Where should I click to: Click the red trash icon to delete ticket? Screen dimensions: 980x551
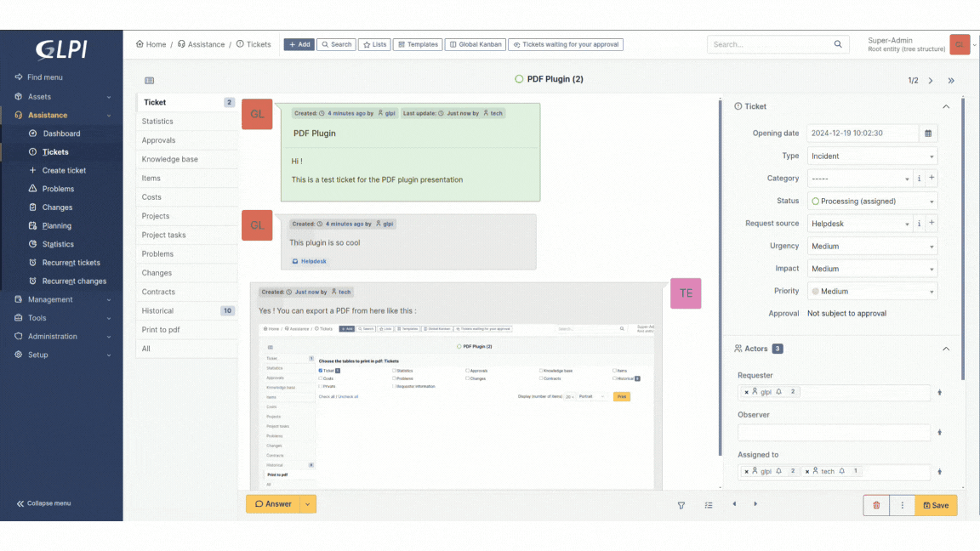[x=876, y=505]
